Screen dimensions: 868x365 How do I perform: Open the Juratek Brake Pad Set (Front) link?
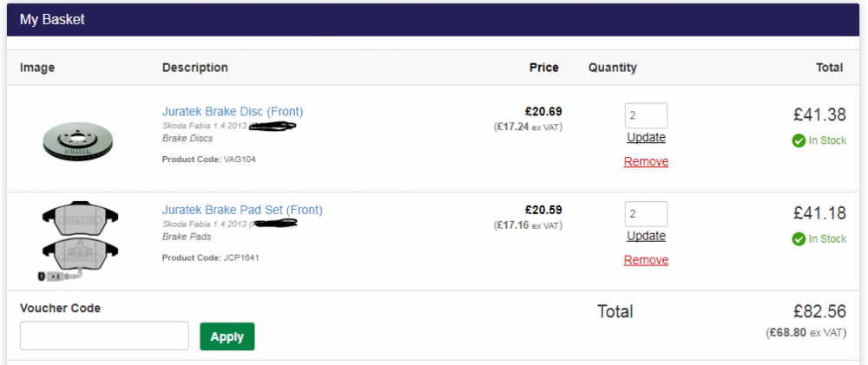242,210
